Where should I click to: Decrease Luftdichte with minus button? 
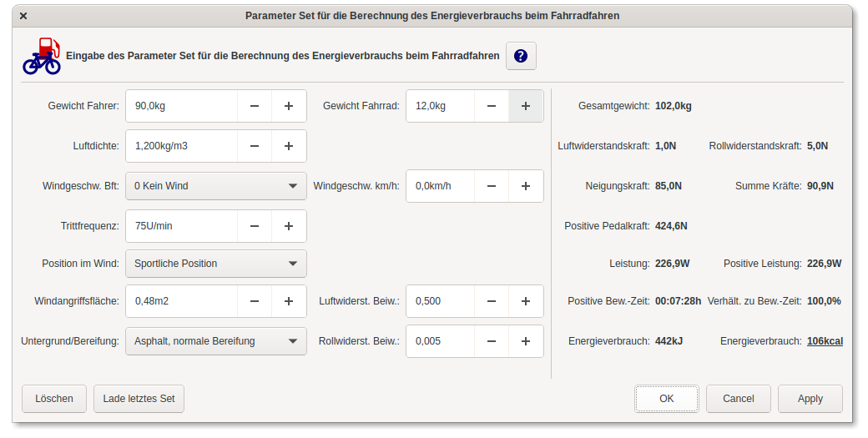(255, 146)
